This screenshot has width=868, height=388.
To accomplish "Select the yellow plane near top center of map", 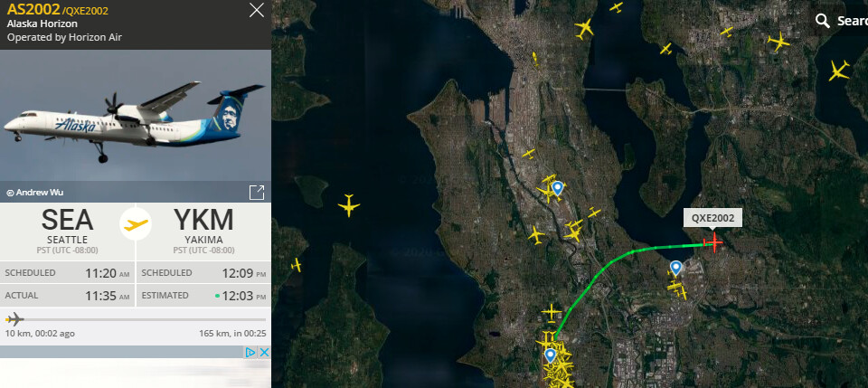I will click(x=584, y=29).
